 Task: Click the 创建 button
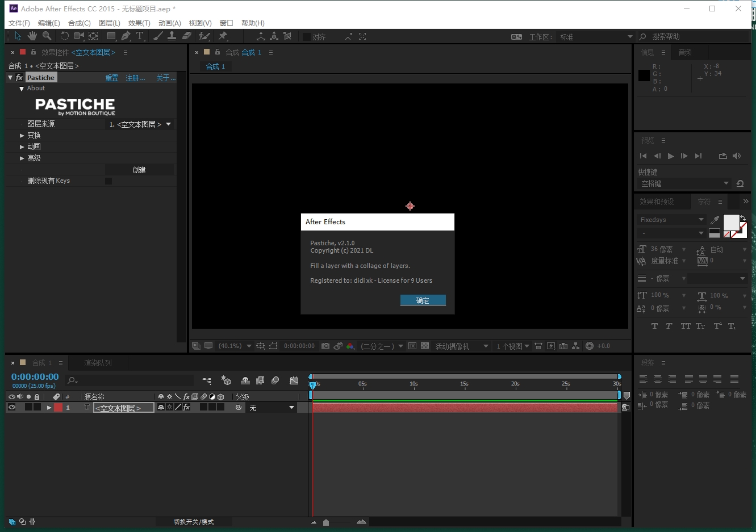click(x=139, y=170)
